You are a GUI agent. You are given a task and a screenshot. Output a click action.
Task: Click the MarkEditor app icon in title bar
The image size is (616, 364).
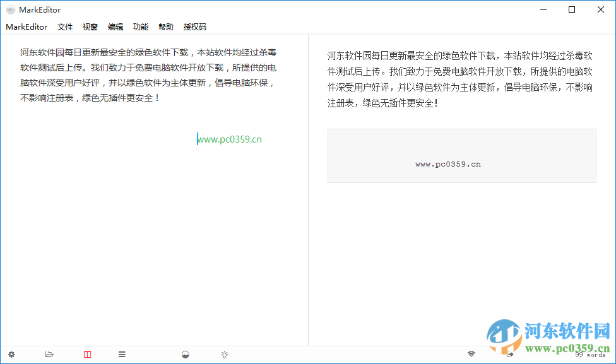click(9, 9)
